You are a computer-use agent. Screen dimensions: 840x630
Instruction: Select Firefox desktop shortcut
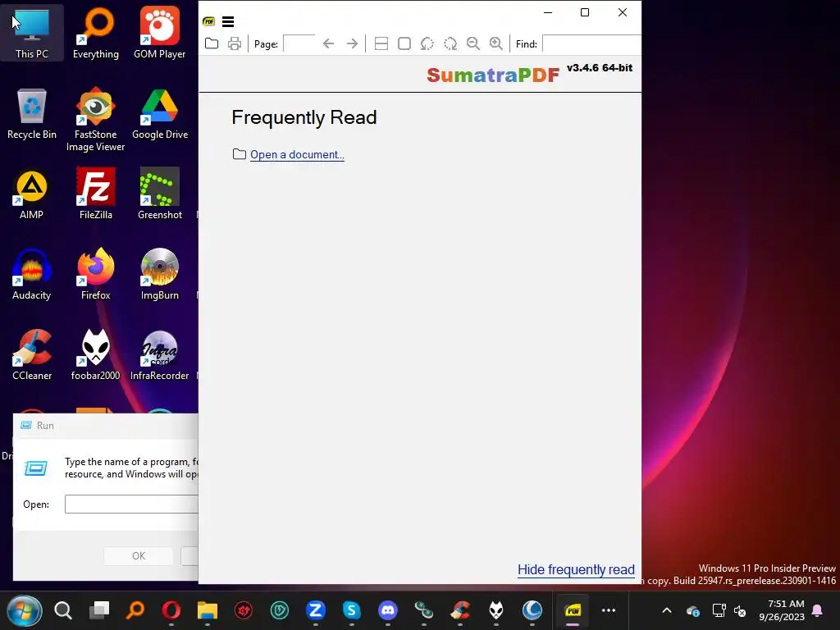point(96,275)
